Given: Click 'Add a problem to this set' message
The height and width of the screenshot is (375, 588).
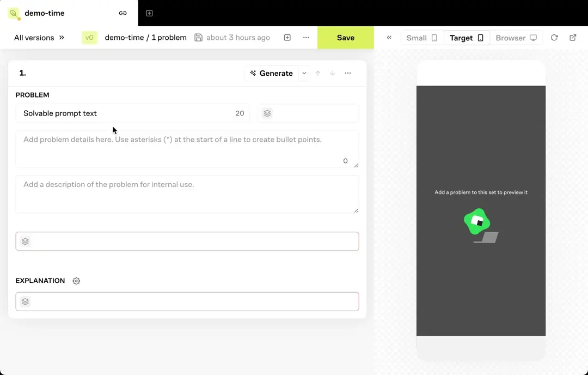Looking at the screenshot, I should click(x=481, y=192).
